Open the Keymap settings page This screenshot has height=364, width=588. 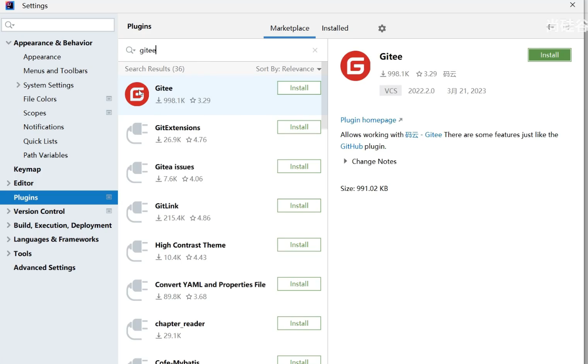[x=27, y=169]
